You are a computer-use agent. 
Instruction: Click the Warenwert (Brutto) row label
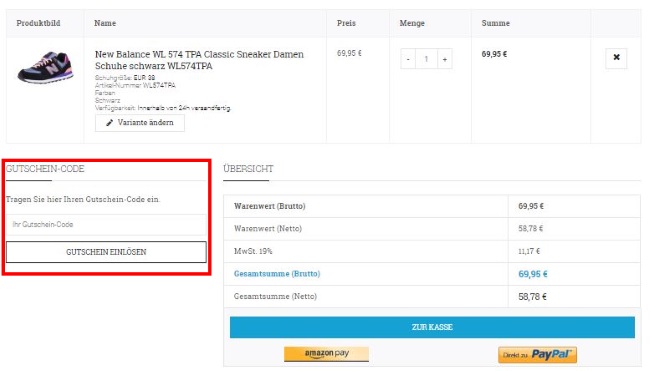pyautogui.click(x=269, y=206)
